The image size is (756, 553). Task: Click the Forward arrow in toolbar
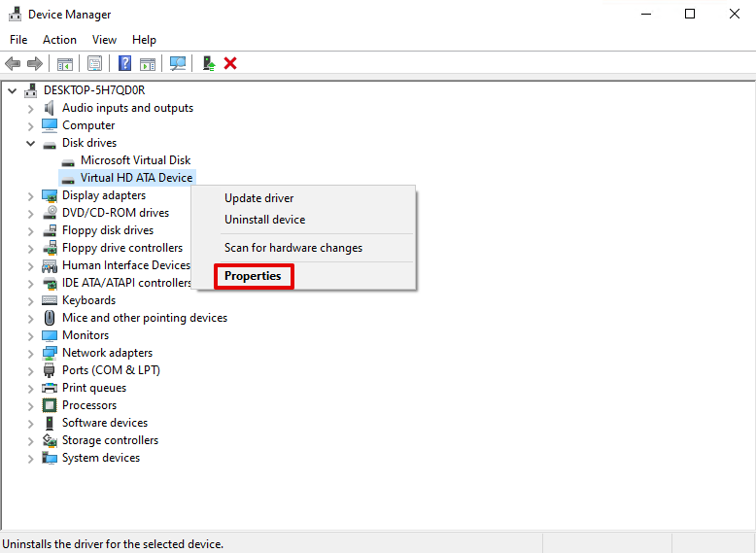click(35, 63)
